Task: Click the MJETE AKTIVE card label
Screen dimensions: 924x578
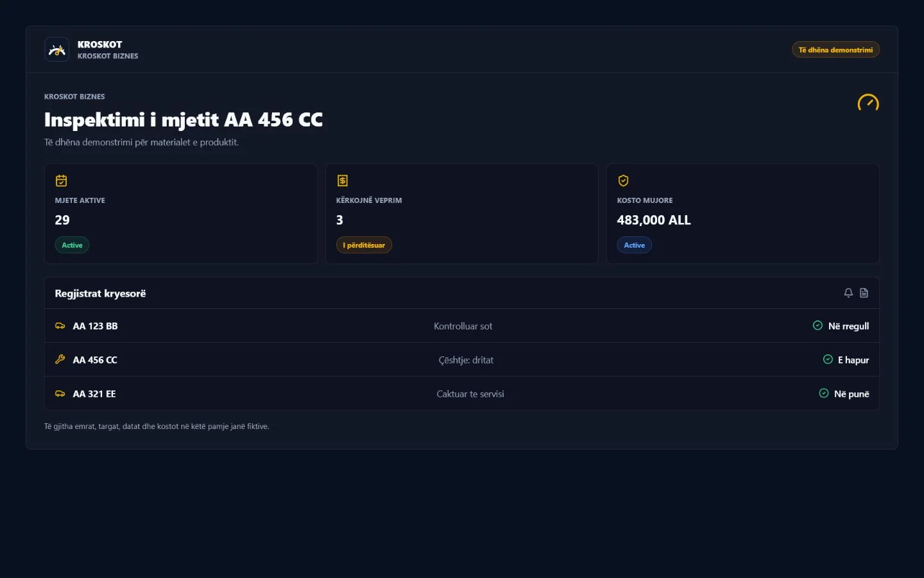Action: (80, 200)
